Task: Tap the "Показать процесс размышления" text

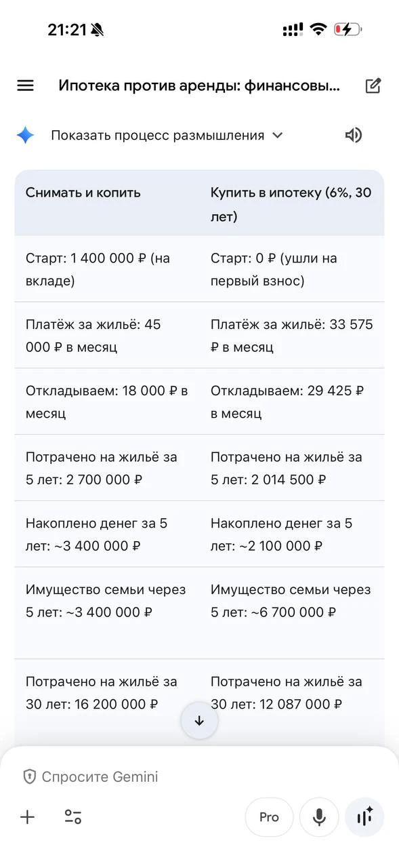Action: pyautogui.click(x=157, y=135)
